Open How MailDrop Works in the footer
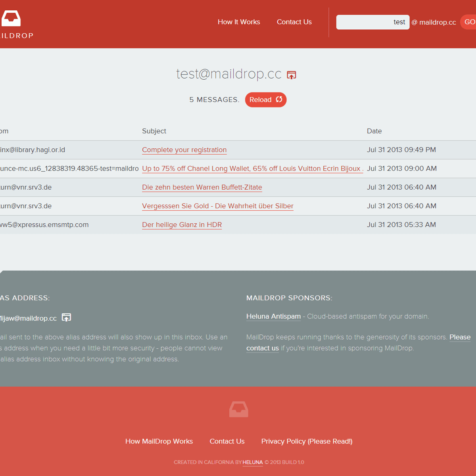The image size is (476, 476). pos(159,441)
